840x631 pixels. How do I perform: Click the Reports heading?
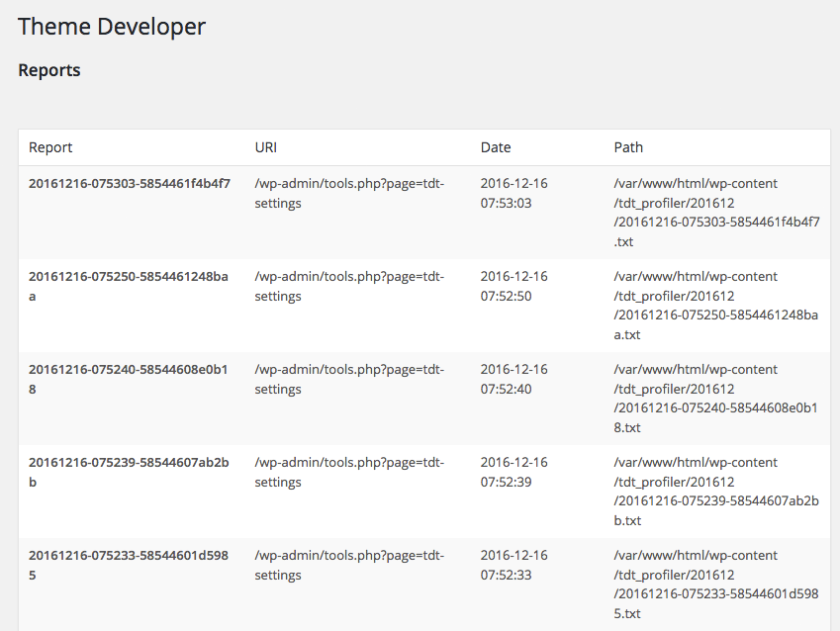49,70
